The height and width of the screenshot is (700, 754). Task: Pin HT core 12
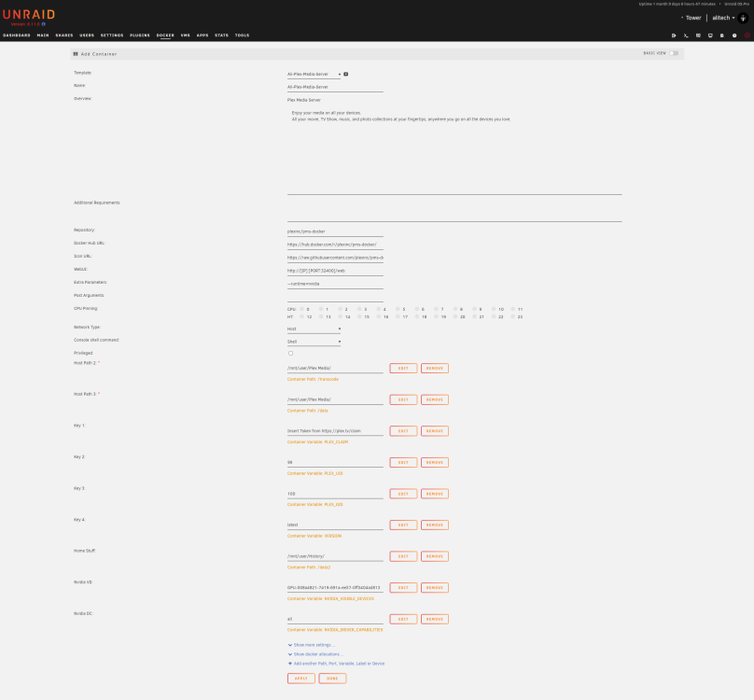(302, 316)
